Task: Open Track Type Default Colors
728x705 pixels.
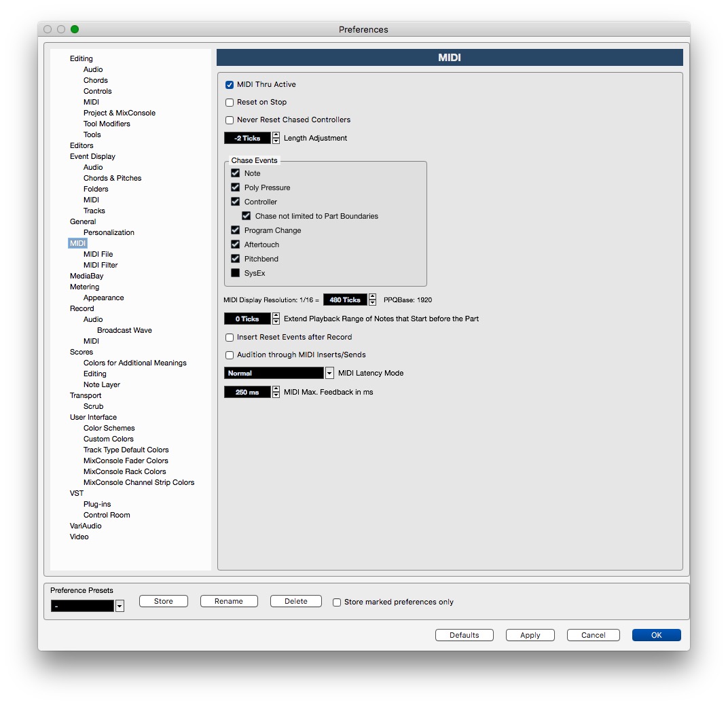Action: (126, 450)
